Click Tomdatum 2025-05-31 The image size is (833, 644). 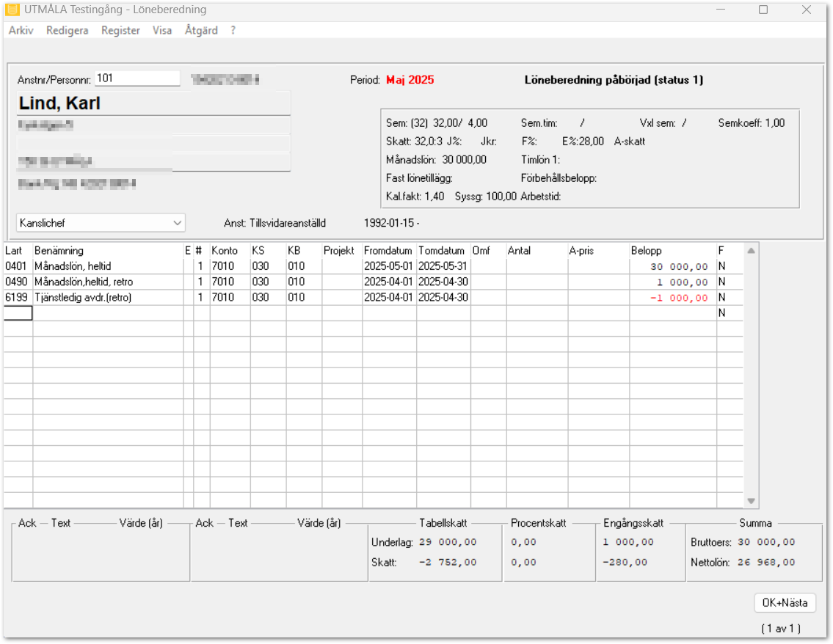(x=442, y=266)
